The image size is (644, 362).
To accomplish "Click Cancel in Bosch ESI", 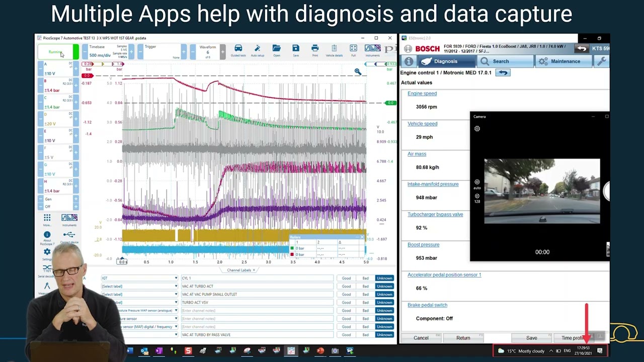I will click(x=421, y=338).
